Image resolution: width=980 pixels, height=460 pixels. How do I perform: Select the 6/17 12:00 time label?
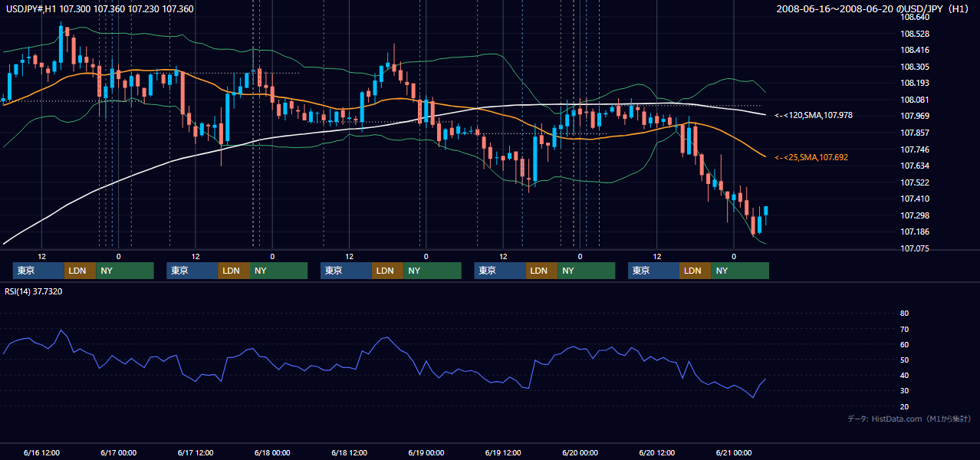pos(196,452)
